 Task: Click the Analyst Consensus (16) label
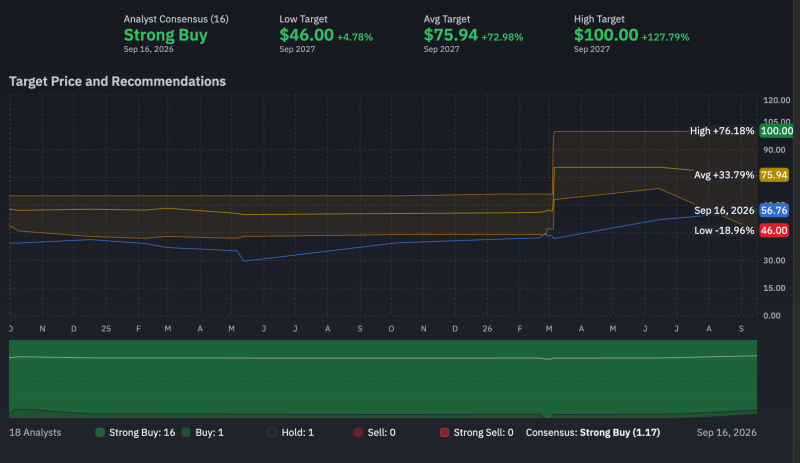[x=176, y=19]
